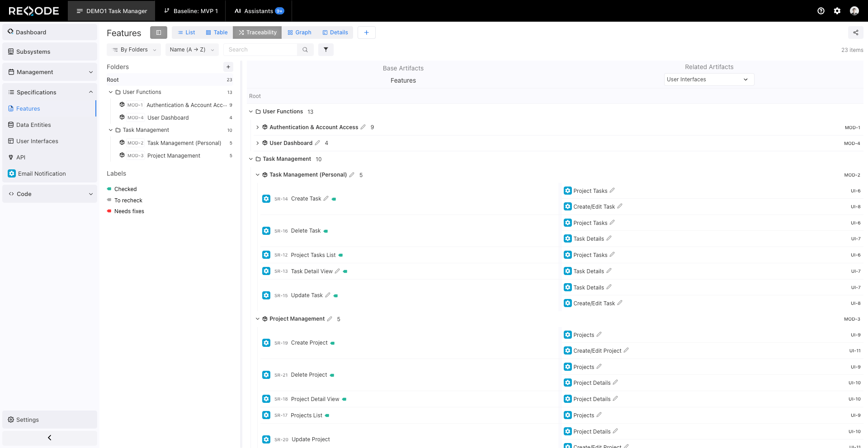Toggle the Needs fixes label filter
Screen dimensions: 868x448
pos(129,211)
